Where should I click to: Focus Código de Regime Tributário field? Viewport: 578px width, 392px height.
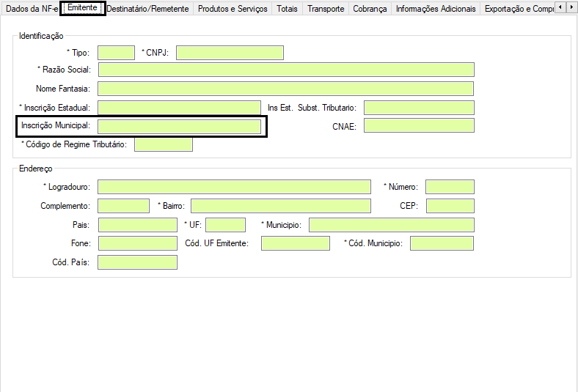coord(164,144)
